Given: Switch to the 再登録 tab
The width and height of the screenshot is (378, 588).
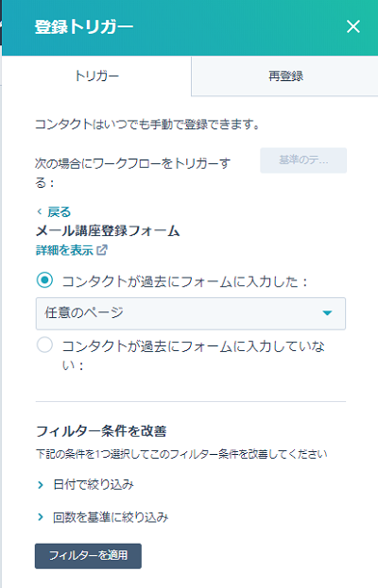Looking at the screenshot, I should click(285, 76).
